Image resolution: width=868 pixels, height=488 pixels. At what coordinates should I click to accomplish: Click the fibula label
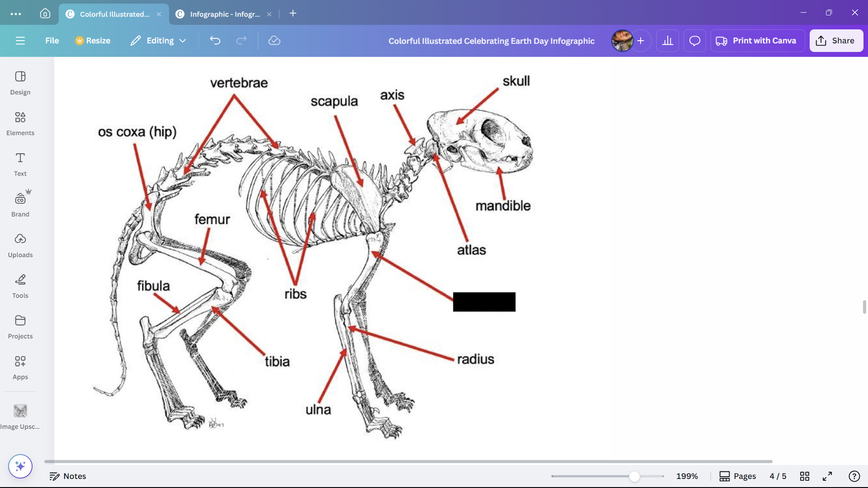[x=153, y=286]
